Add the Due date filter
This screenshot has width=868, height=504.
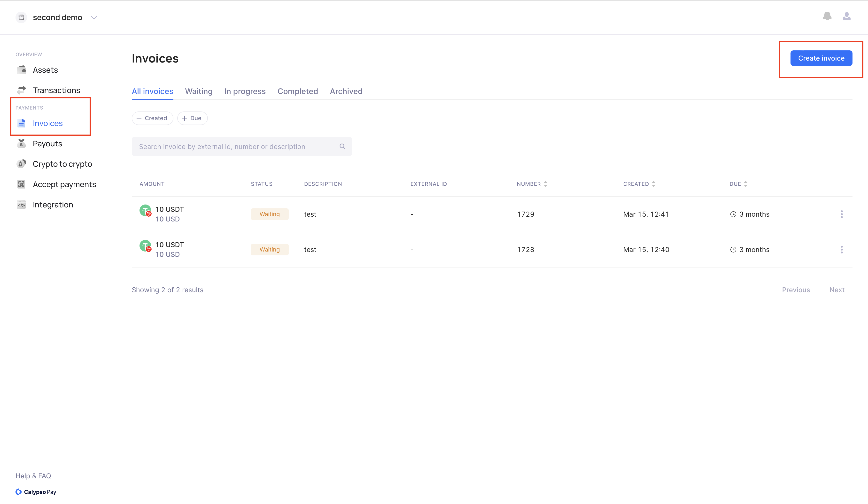[192, 118]
